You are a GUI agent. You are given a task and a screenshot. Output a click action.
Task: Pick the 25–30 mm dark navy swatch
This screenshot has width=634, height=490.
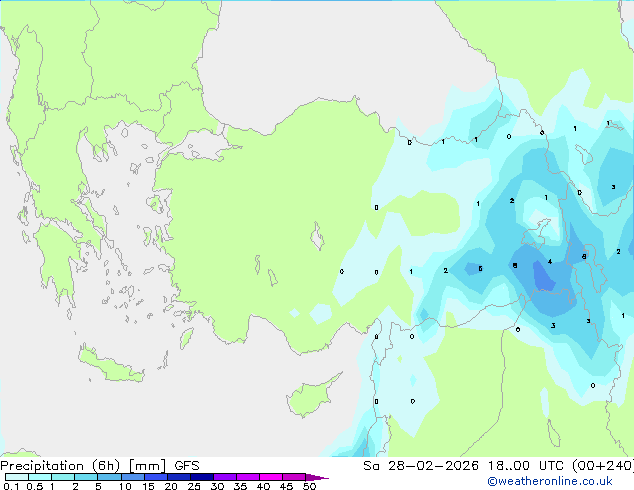tap(202, 477)
